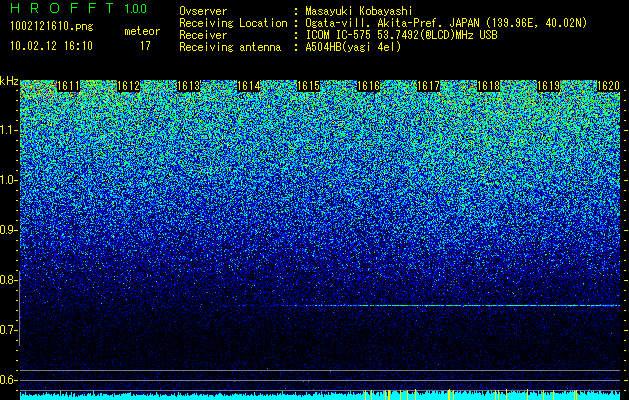Click the 0.6 frequency axis label
This screenshot has height=400, width=629.
(x=8, y=380)
